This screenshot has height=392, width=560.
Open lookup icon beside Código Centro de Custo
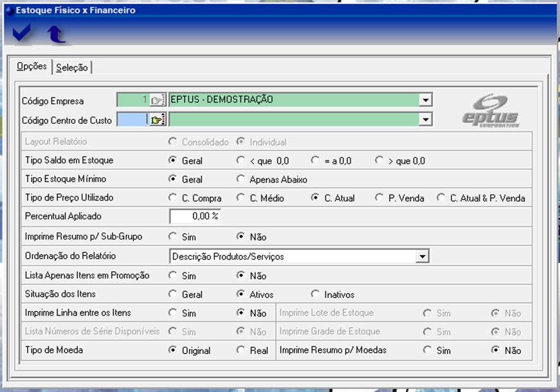157,119
